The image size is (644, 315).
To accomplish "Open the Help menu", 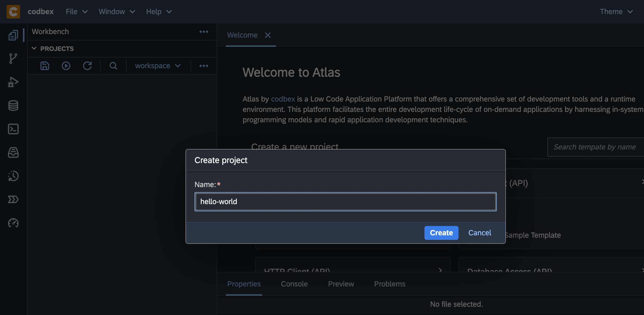I will click(x=159, y=12).
